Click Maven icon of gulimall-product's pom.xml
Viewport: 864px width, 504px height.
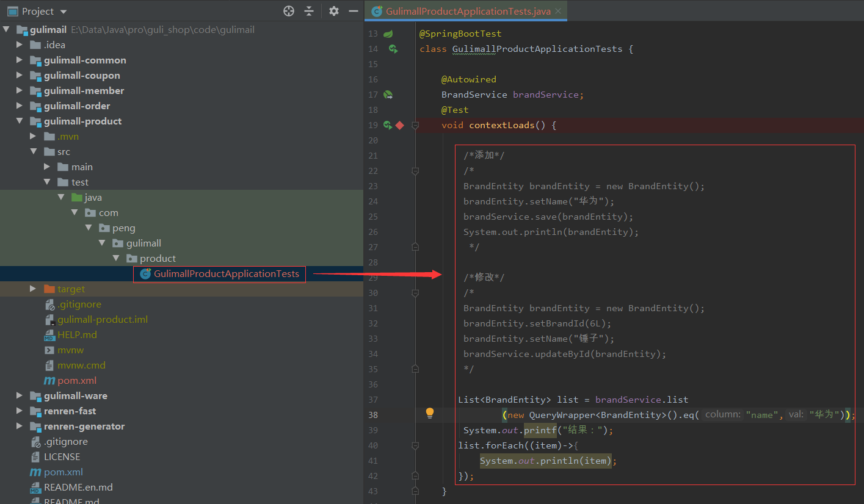point(49,381)
